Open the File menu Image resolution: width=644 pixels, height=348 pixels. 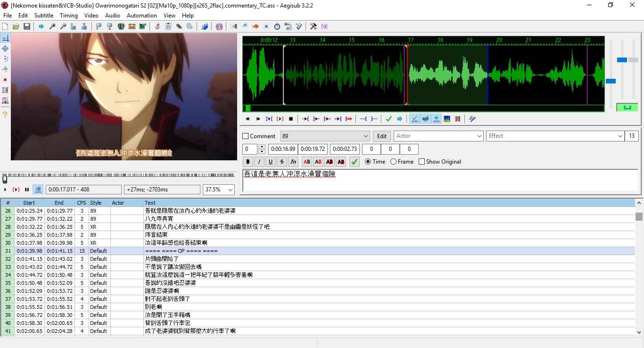(x=8, y=16)
